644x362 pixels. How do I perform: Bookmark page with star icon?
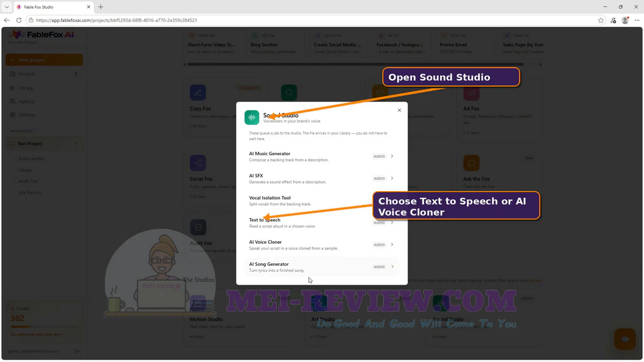coord(601,20)
